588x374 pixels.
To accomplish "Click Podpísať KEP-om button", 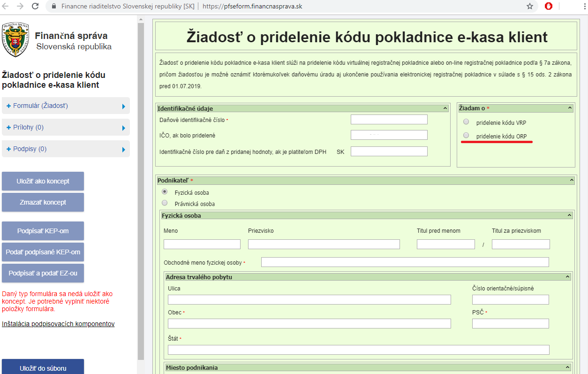I will (43, 231).
